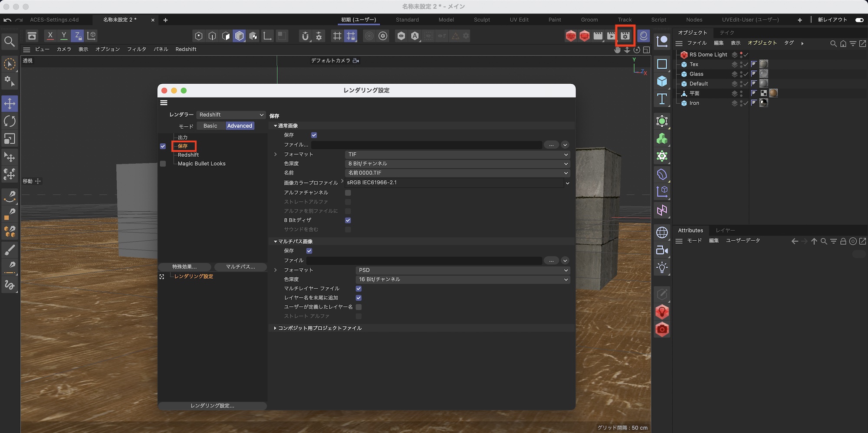The image size is (868, 433).
Task: Click the Cube primitive icon
Action: [662, 82]
